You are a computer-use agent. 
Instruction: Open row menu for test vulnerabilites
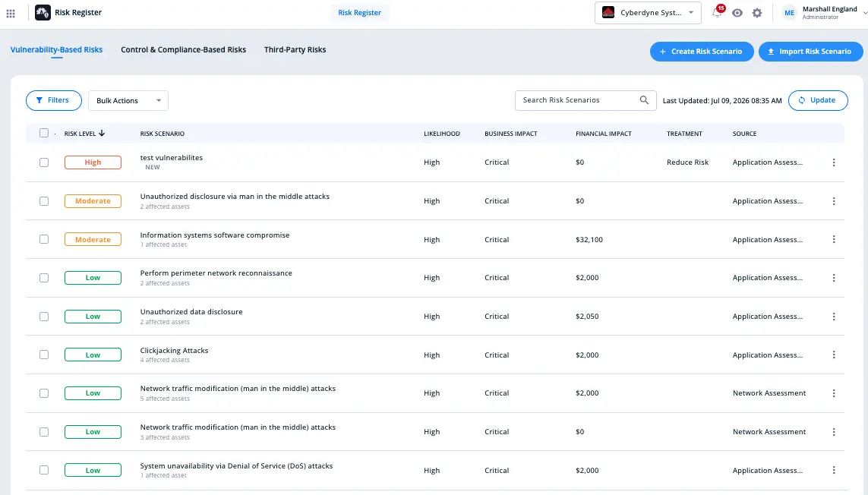coord(834,162)
